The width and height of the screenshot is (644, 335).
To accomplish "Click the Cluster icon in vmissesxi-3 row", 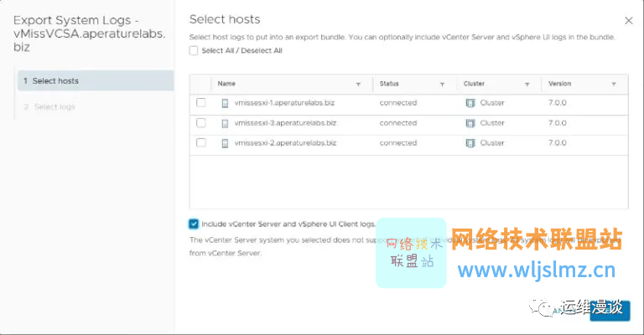I will coord(470,123).
